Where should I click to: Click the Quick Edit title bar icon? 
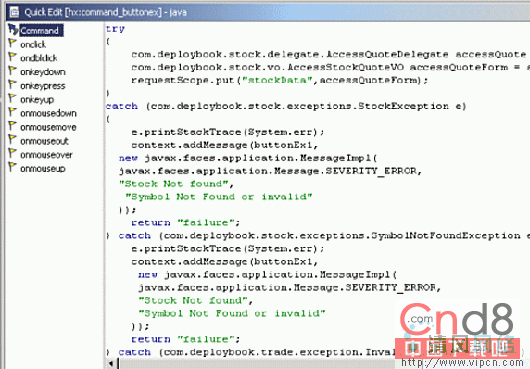tap(14, 12)
